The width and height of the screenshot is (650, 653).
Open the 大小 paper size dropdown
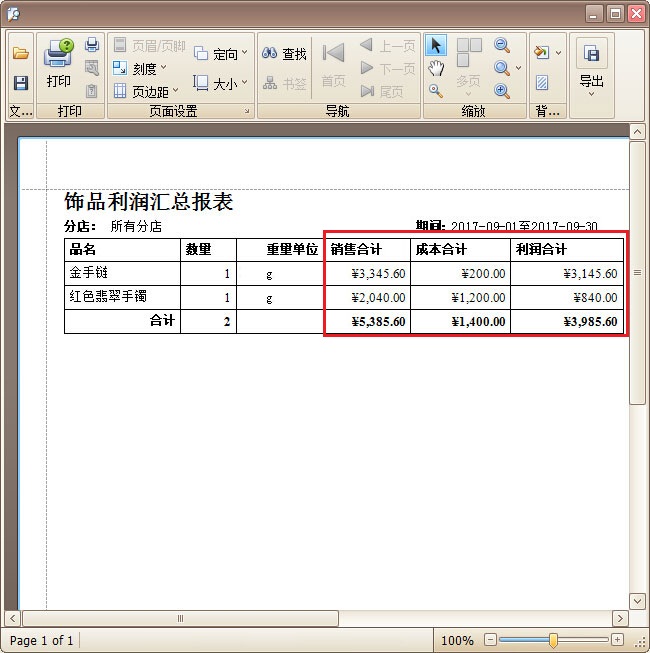220,83
